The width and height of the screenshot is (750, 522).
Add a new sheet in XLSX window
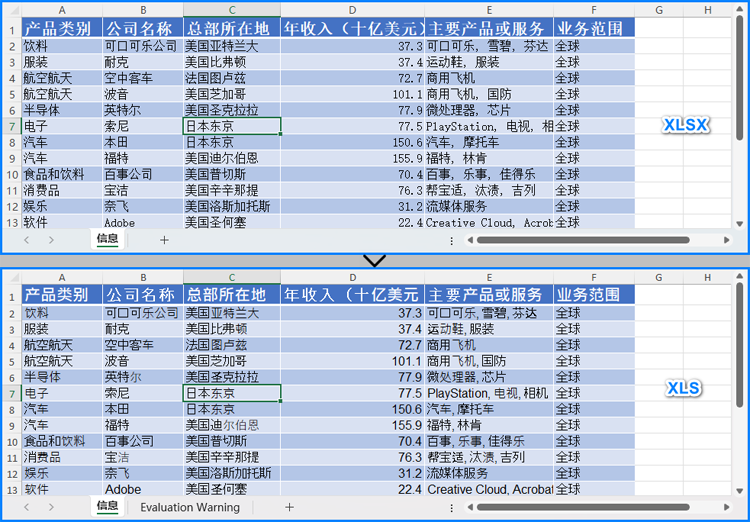[164, 240]
